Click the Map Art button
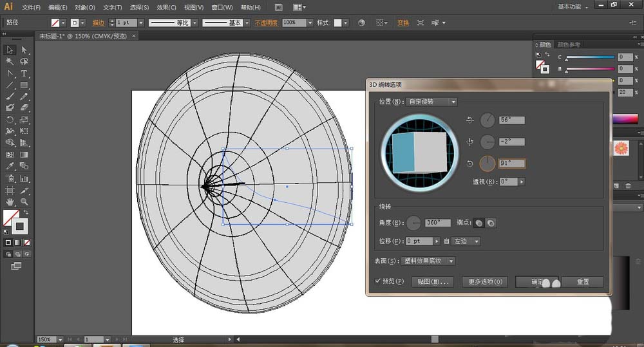 click(x=433, y=282)
